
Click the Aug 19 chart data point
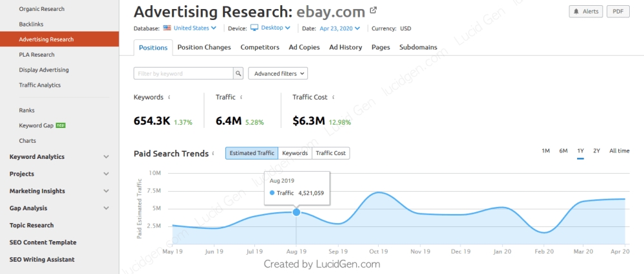(296, 212)
